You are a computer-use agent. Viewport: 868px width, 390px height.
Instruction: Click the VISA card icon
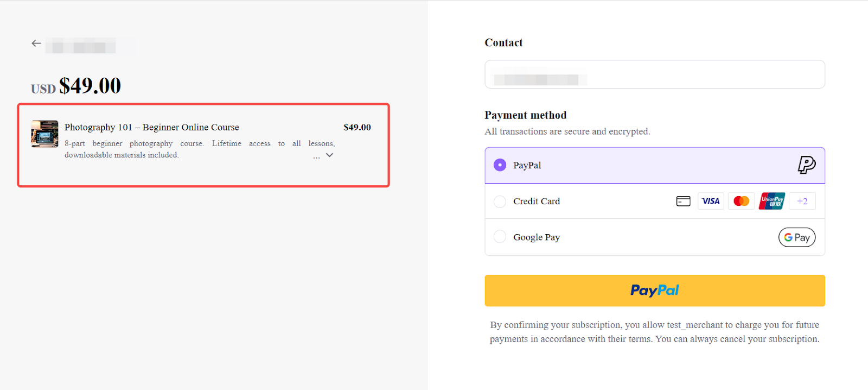711,202
